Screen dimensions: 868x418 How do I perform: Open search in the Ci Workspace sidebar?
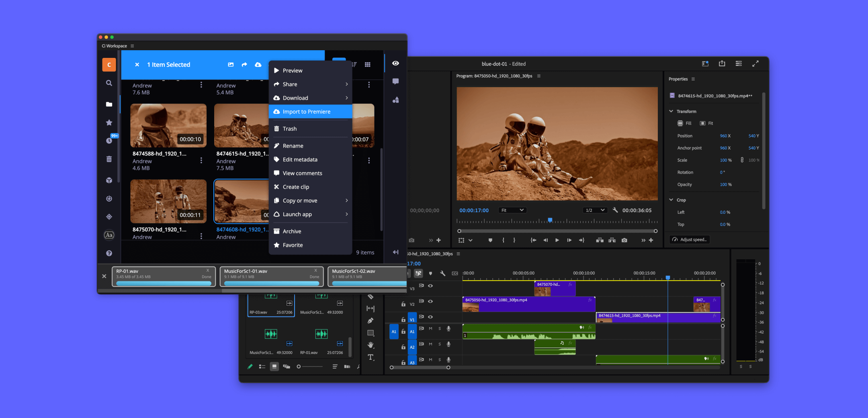pos(109,83)
